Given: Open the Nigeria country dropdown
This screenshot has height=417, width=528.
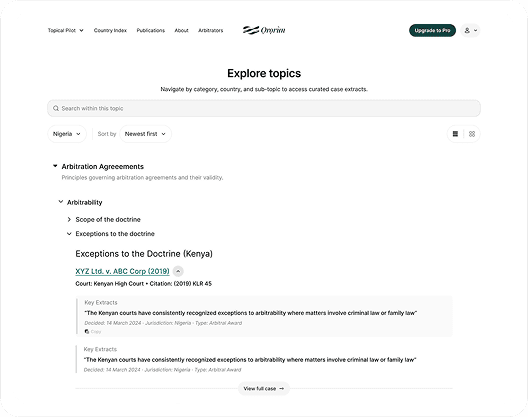Looking at the screenshot, I should [x=67, y=134].
